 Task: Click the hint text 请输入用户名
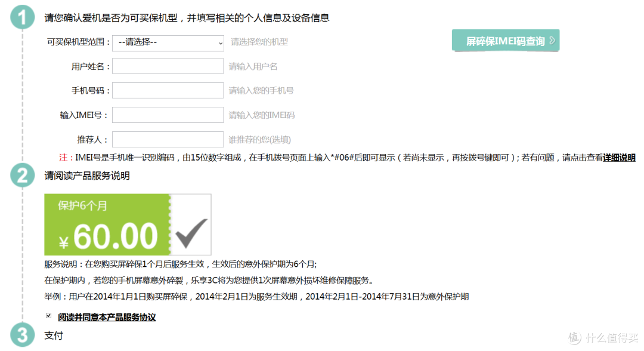click(253, 67)
